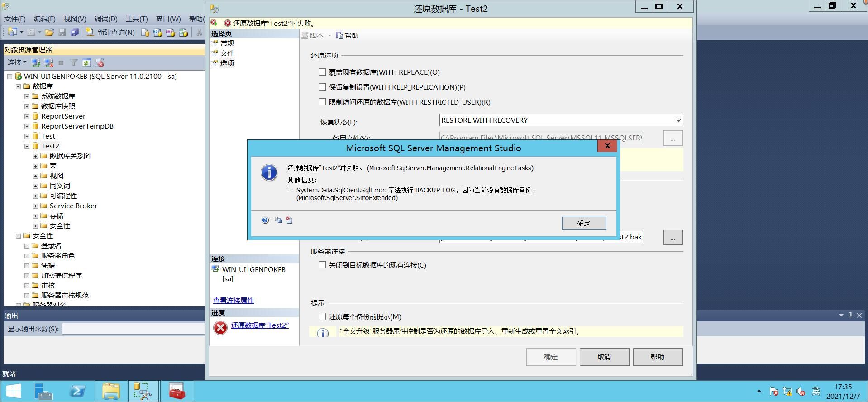This screenshot has width=868, height=402.
Task: Open PowerShell from the taskbar
Action: tap(77, 391)
